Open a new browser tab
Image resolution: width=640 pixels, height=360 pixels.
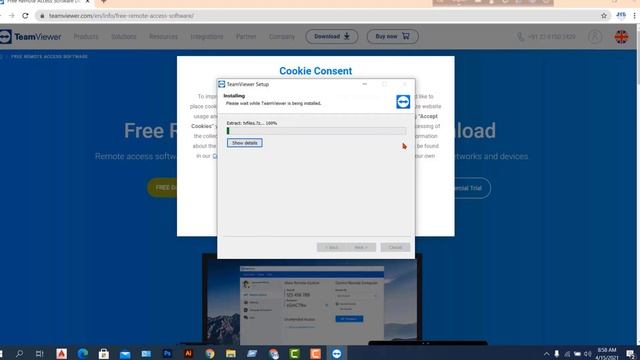point(104,2)
